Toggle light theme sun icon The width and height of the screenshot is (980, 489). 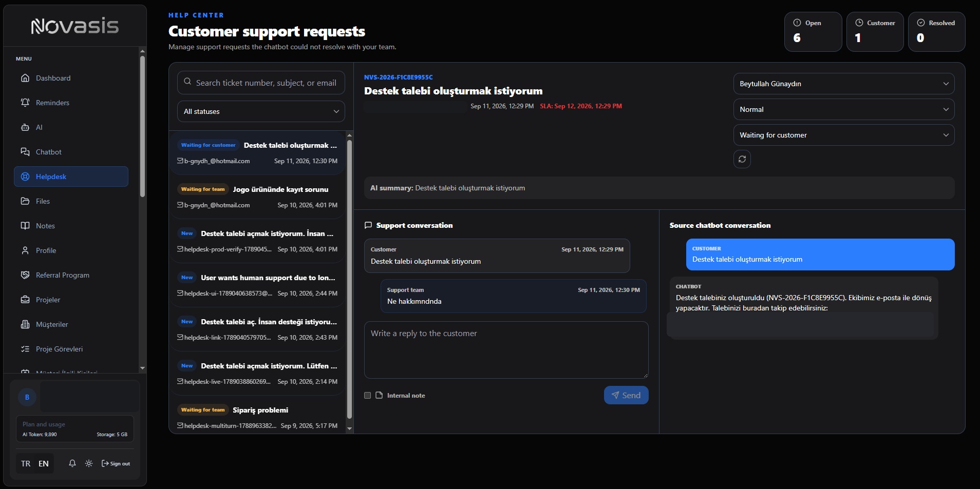89,463
